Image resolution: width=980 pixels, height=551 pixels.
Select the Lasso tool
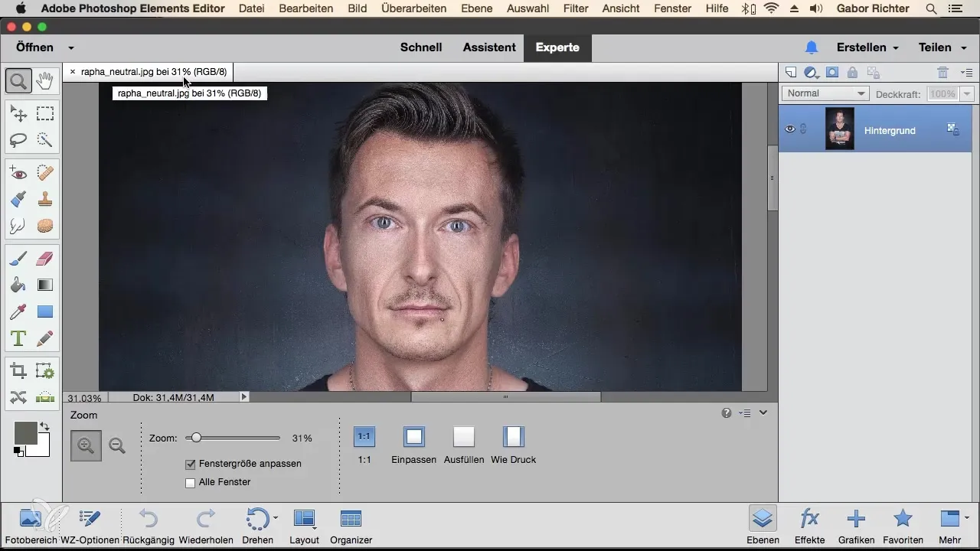click(x=18, y=140)
